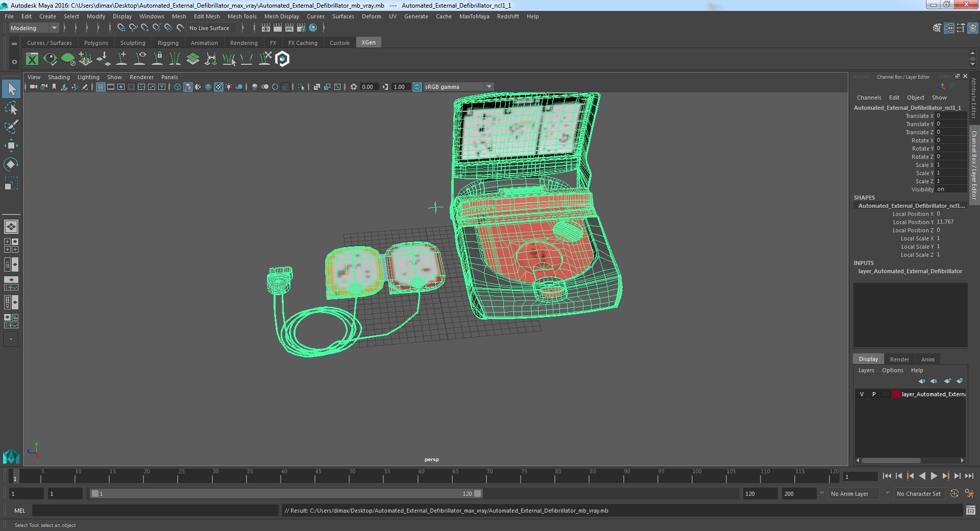The height and width of the screenshot is (531, 980).
Task: Play animation forwards
Action: pyautogui.click(x=934, y=476)
